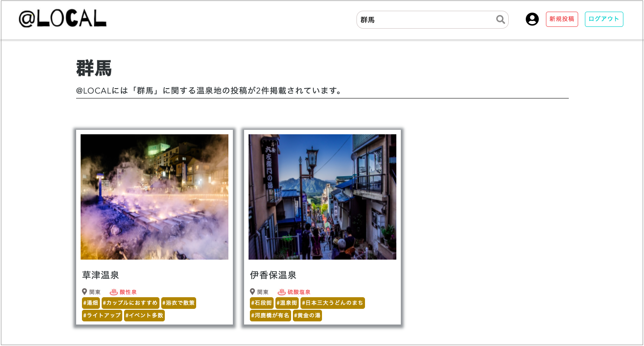Select the 硫酸塩泉 spring type link
The width and height of the screenshot is (644, 346).
coord(300,291)
